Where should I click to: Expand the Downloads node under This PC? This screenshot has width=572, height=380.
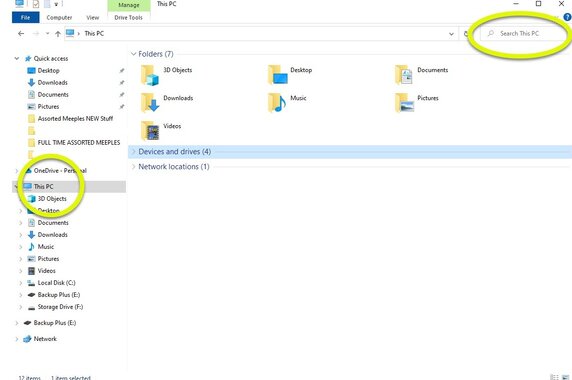[21, 234]
